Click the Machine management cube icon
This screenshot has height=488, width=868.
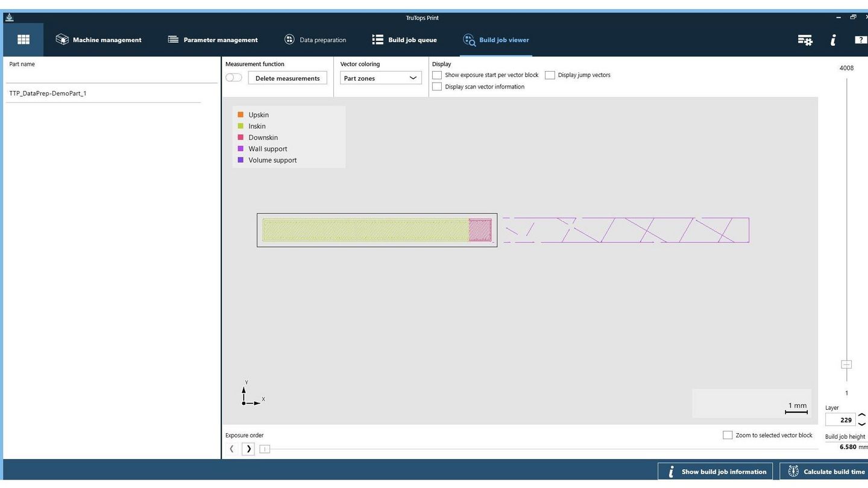62,40
